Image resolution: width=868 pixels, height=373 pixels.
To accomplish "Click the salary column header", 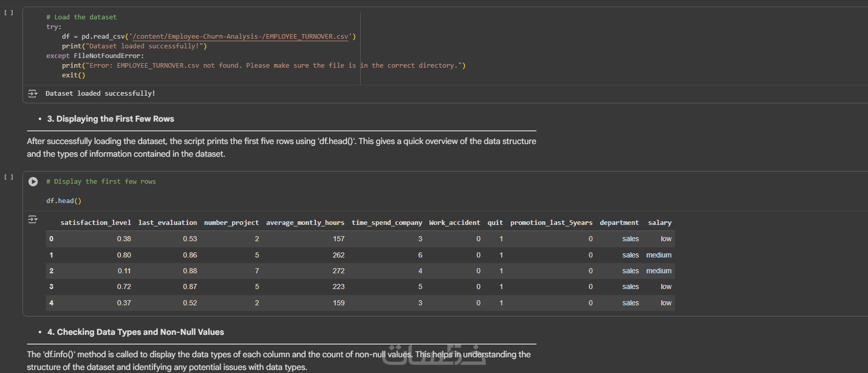I will [660, 223].
